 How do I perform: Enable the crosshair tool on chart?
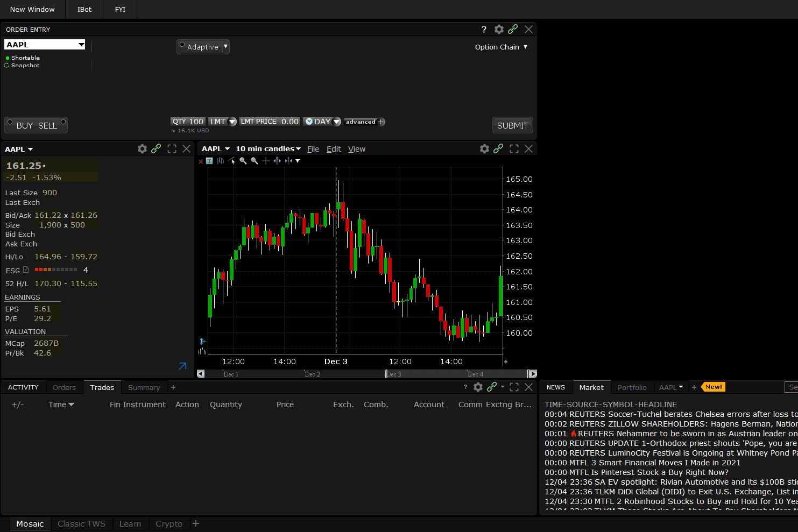click(x=266, y=161)
